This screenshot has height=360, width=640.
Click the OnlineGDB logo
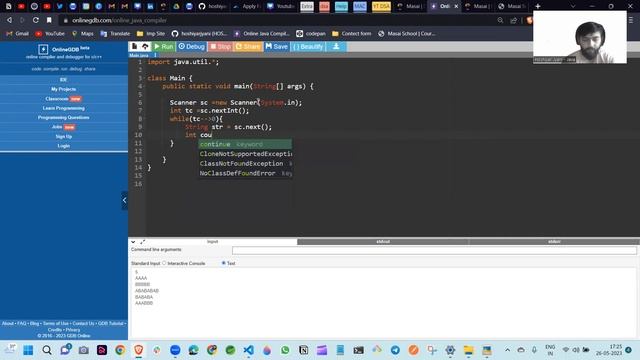pos(64,49)
